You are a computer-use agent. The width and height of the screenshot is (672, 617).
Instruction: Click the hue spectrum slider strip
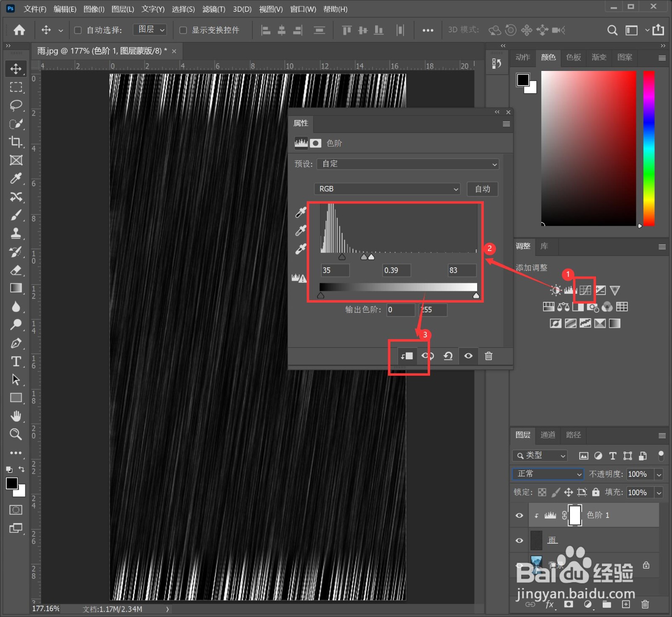(649, 148)
